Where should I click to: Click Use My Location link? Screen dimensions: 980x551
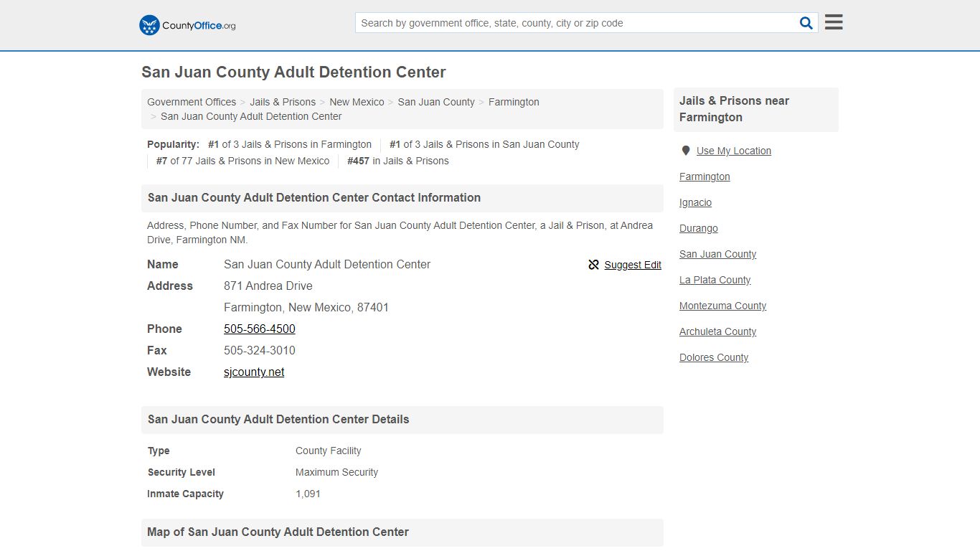pyautogui.click(x=734, y=151)
